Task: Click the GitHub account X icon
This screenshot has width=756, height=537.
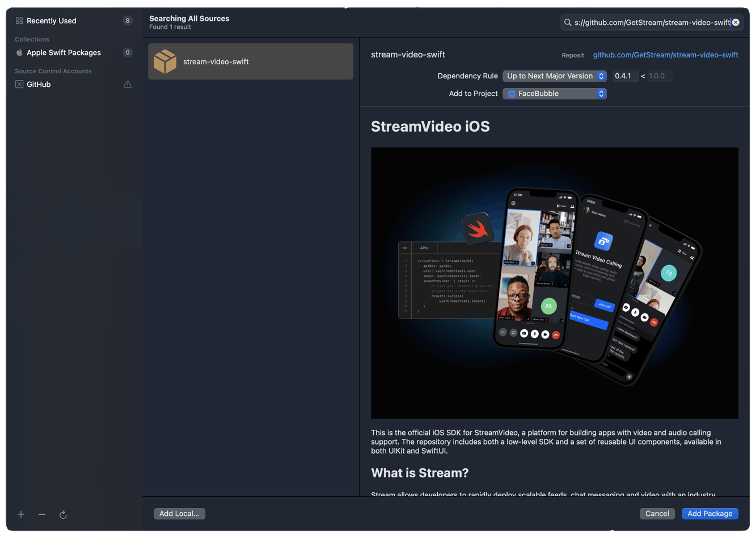Action: pos(19,85)
